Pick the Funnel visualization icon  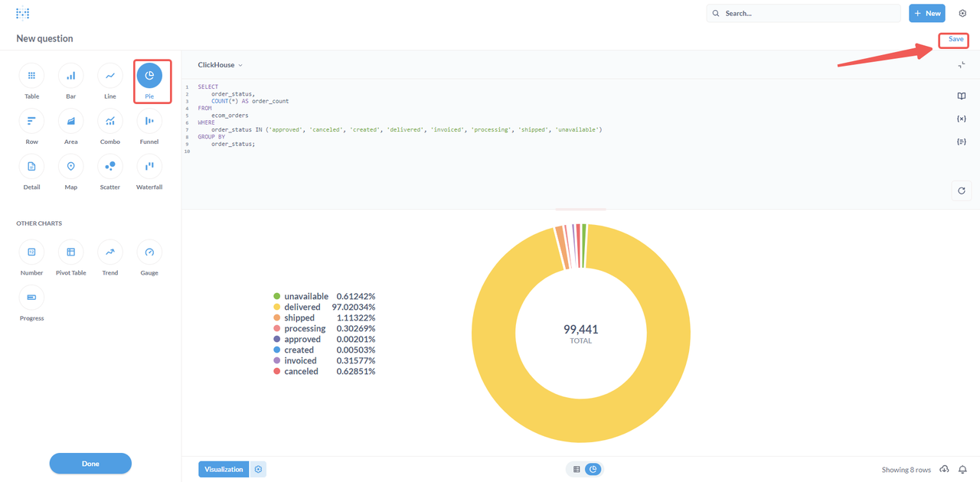149,121
